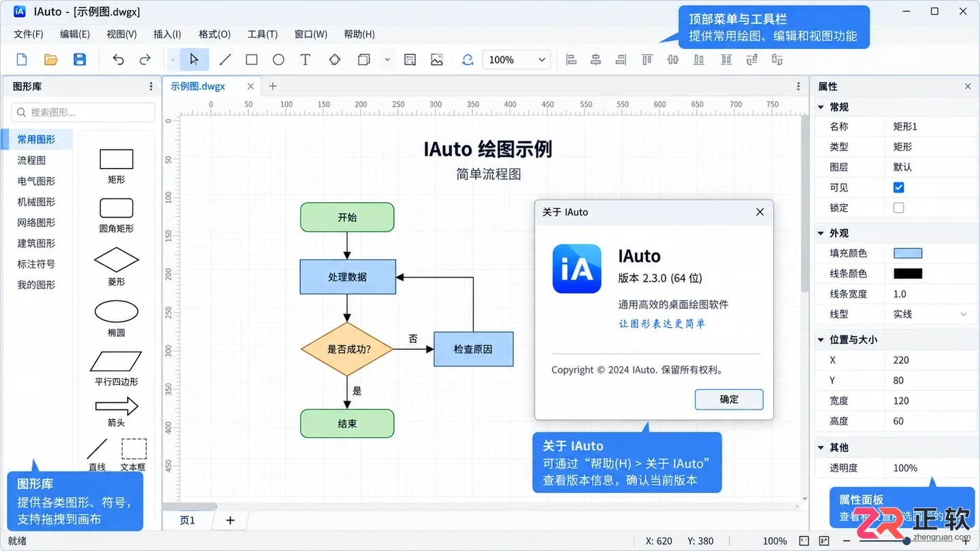Screen dimensions: 980x551
Task: Switch to the 页1 page tab
Action: (187, 520)
